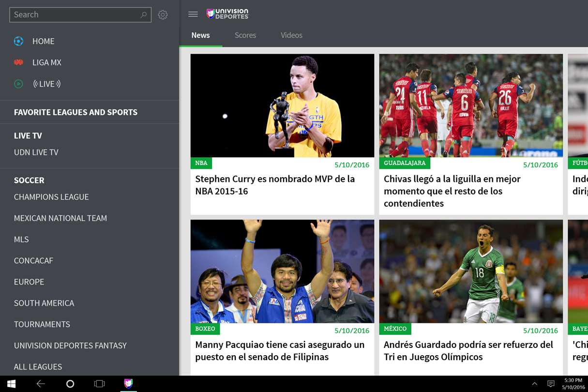Open ALL LEAGUES list

coord(38,367)
